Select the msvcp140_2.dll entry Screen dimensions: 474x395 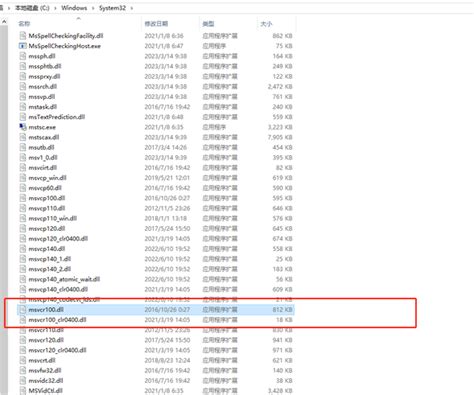[x=50, y=269]
